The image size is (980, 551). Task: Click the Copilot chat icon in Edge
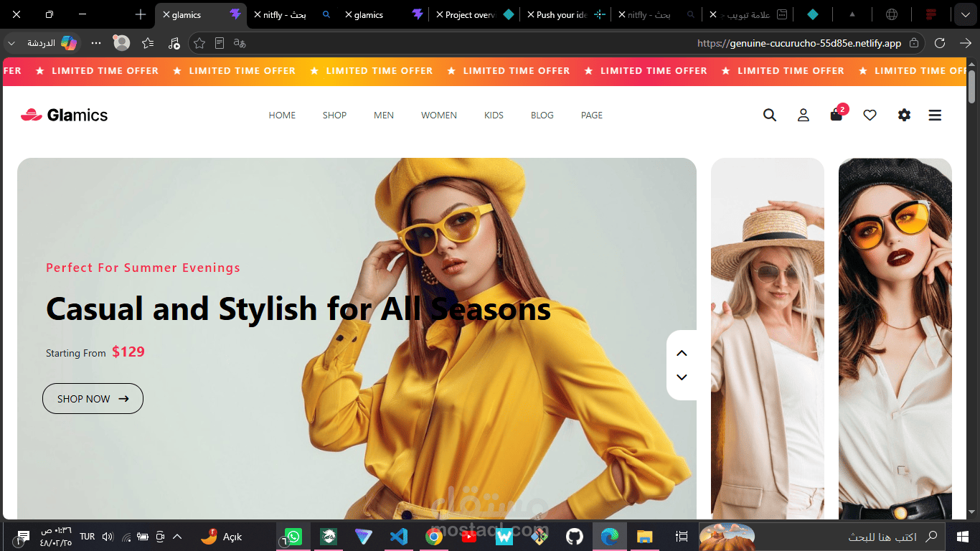(x=69, y=43)
